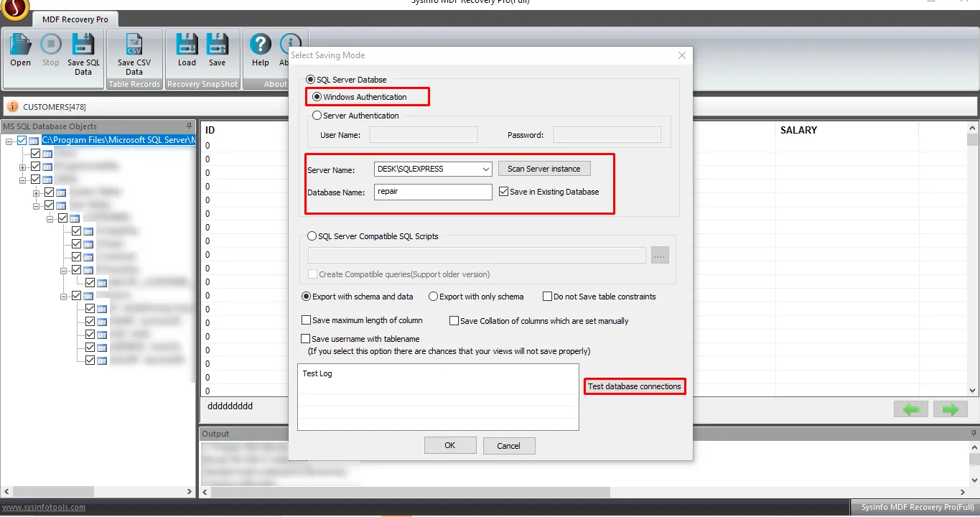This screenshot has height=517, width=980.
Task: Click the CUSTOMERS[478] label
Action: coord(55,107)
